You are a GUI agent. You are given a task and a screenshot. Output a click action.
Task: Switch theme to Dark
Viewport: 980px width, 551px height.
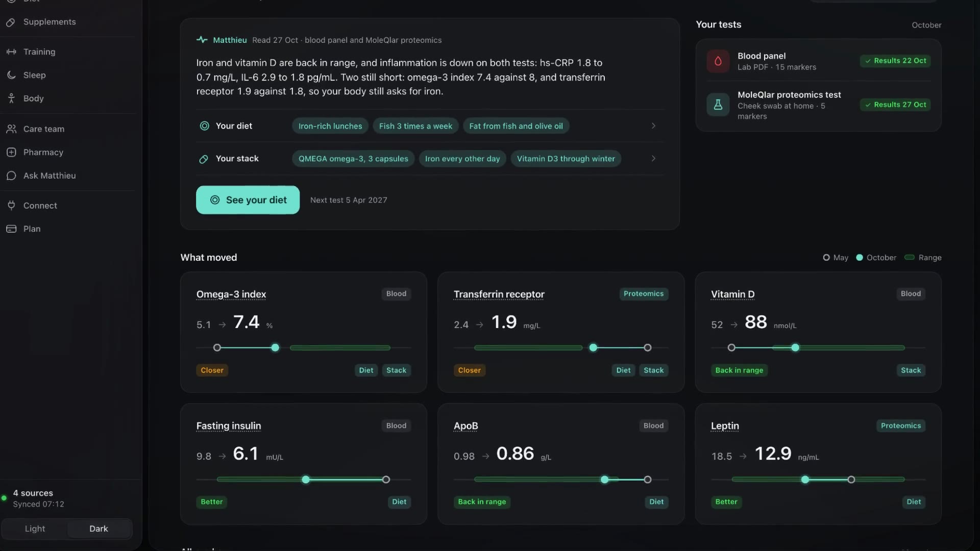click(x=99, y=529)
